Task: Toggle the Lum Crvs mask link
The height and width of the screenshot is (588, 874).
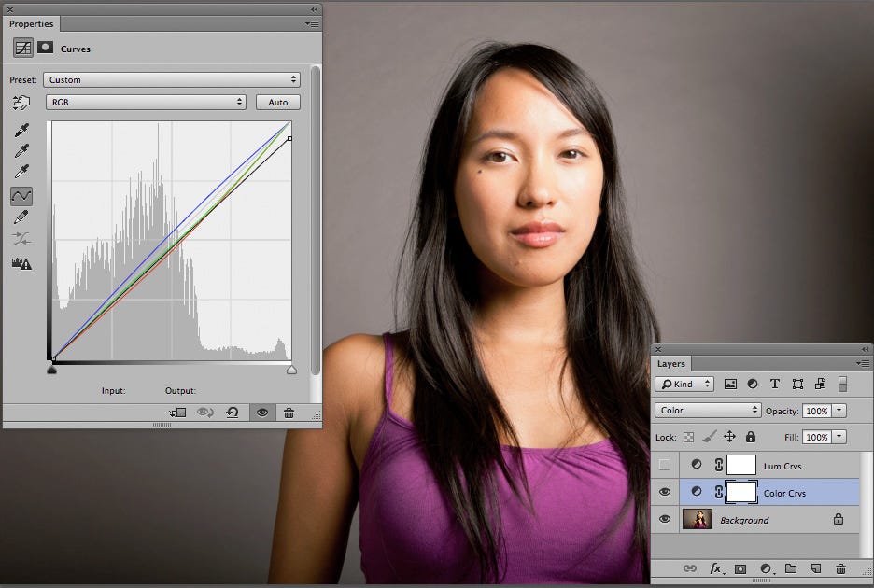Action: click(x=718, y=465)
